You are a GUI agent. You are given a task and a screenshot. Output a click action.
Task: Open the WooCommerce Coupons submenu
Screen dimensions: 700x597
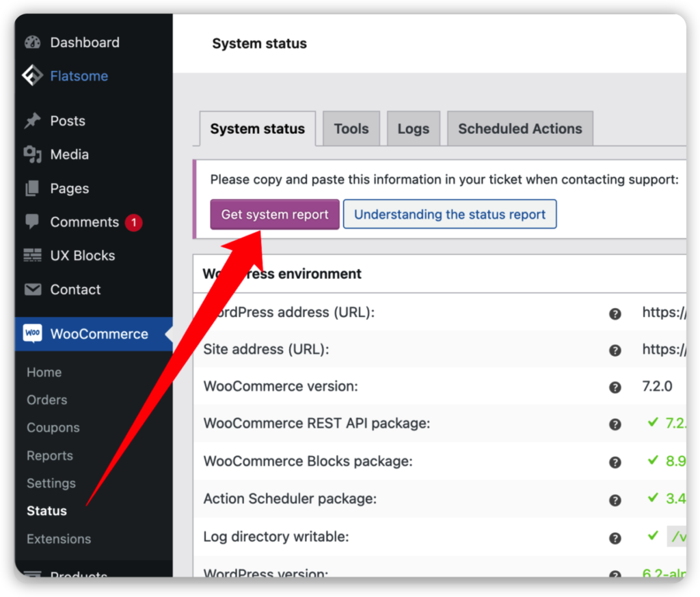pos(53,428)
